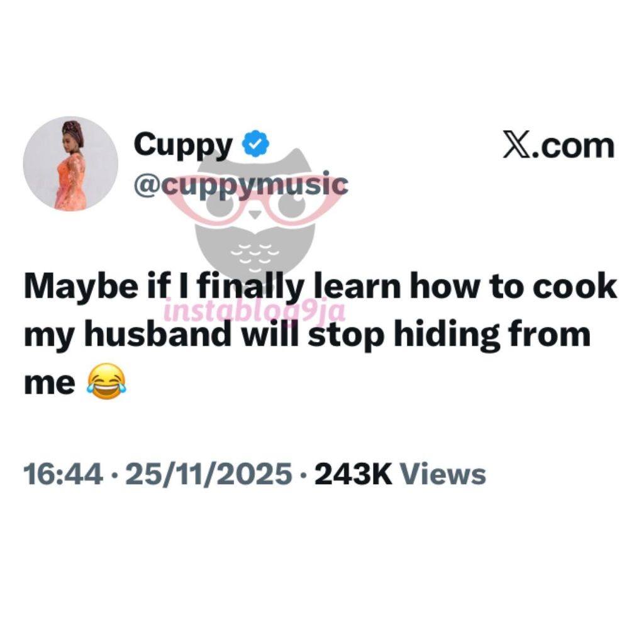
Task: Open the 25/11/2025 post date
Action: [x=209, y=474]
